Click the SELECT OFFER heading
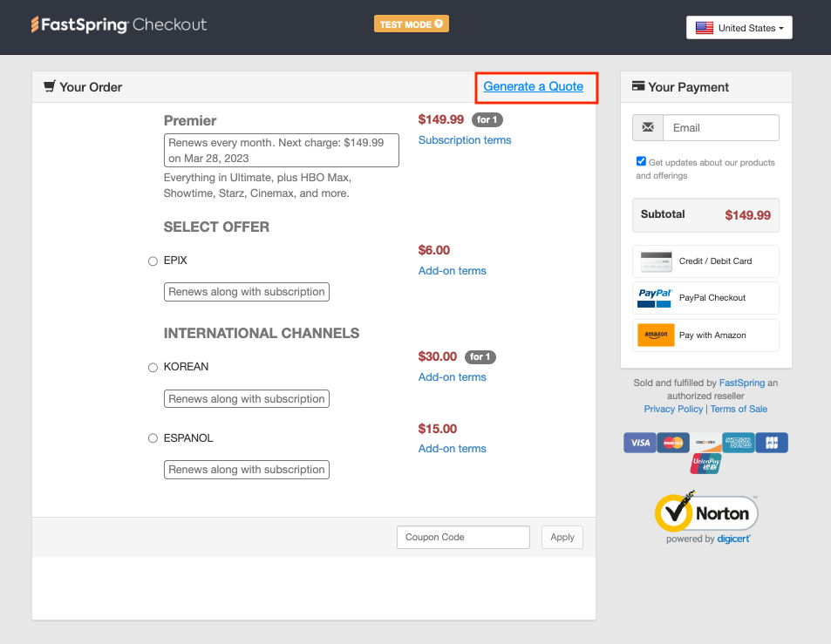The height and width of the screenshot is (644, 831). tap(216, 227)
